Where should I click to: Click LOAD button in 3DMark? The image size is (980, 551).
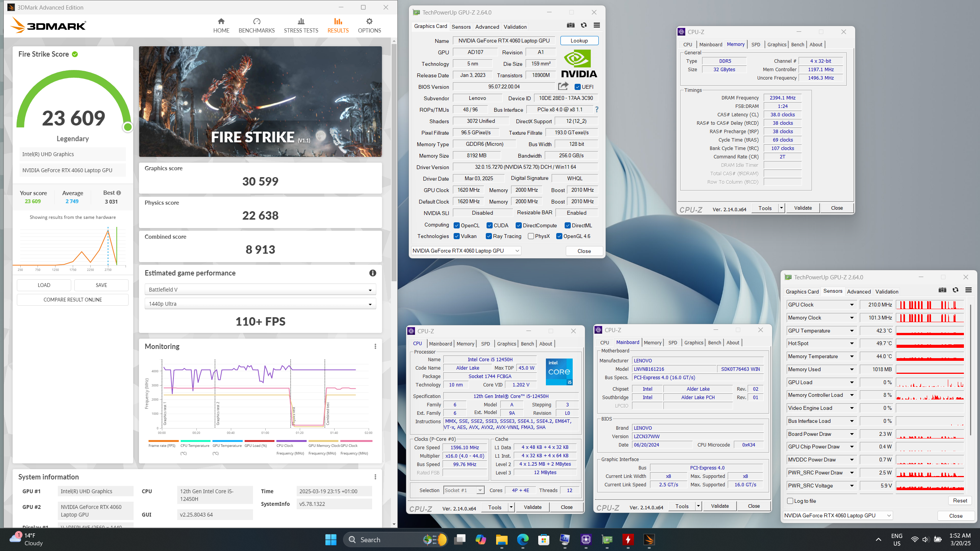tap(44, 285)
